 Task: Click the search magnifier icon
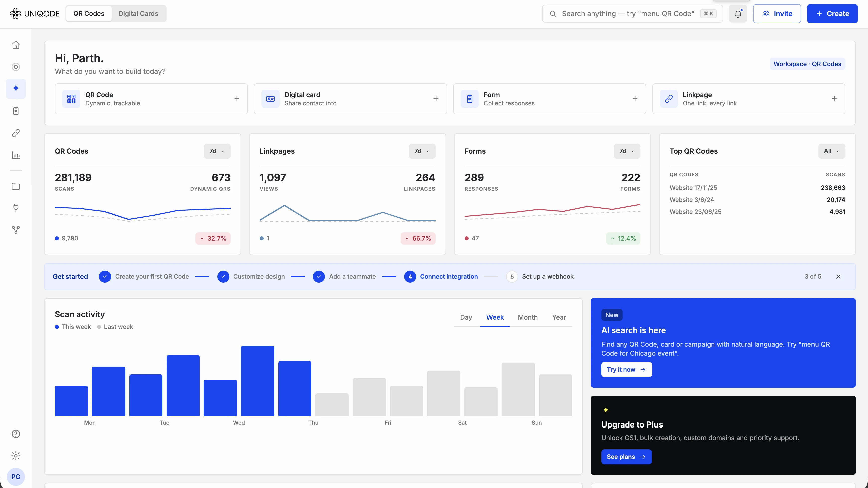553,14
